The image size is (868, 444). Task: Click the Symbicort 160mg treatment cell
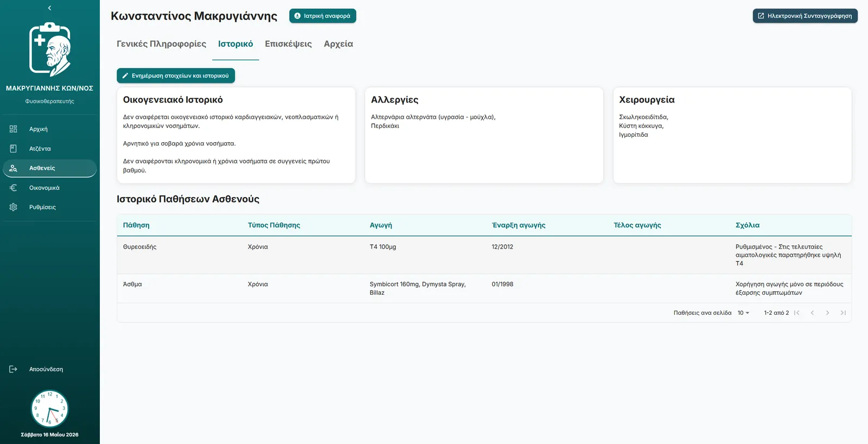418,288
